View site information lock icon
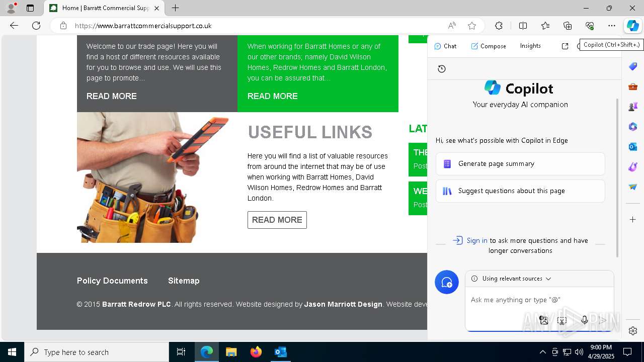644x362 pixels. point(63,26)
